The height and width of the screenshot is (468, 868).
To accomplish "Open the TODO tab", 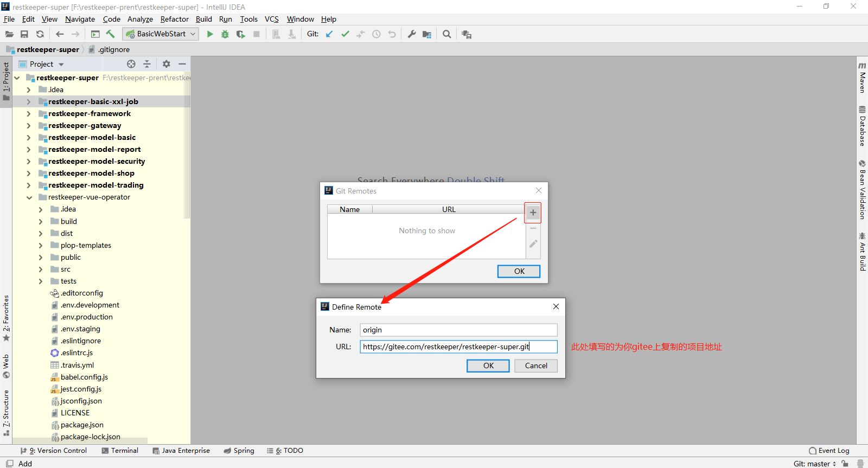I will (285, 451).
